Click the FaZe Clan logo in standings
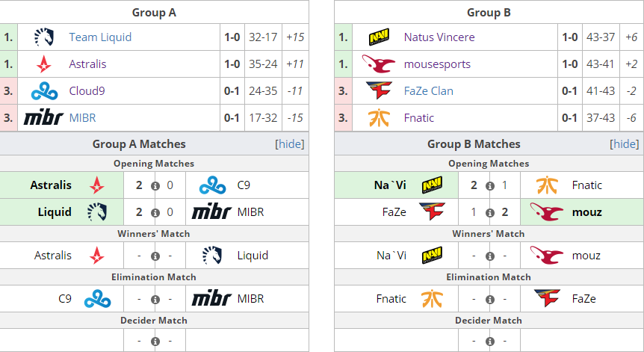The image size is (644, 352). coord(379,90)
